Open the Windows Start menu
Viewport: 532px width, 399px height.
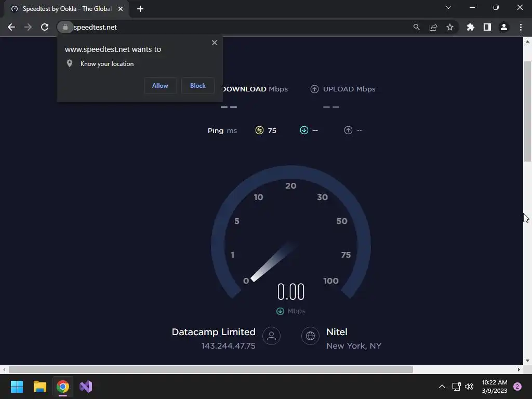tap(17, 387)
